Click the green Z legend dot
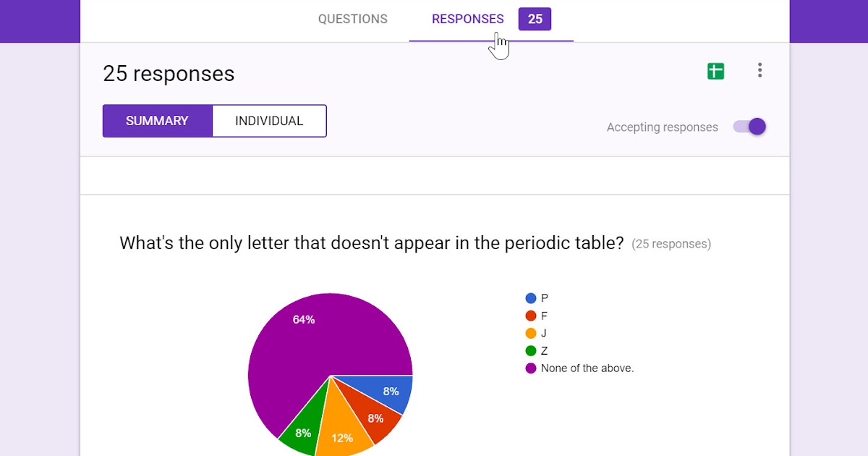The image size is (868, 456). tap(531, 350)
